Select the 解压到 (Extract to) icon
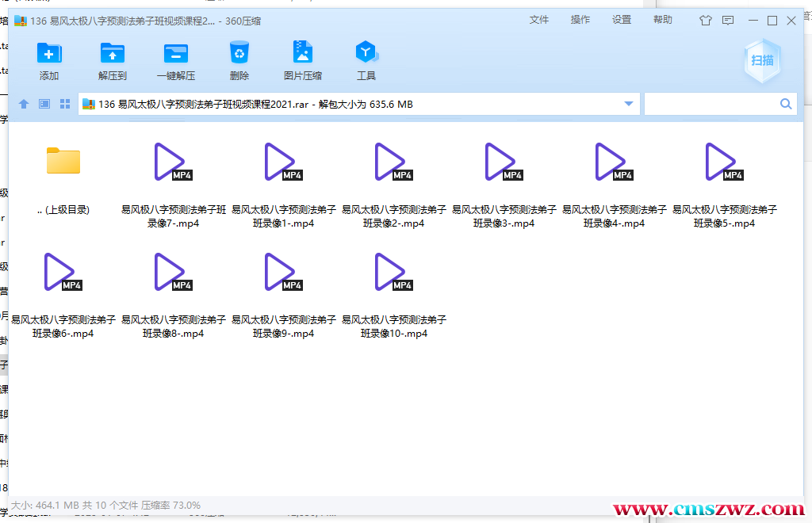 [113, 59]
